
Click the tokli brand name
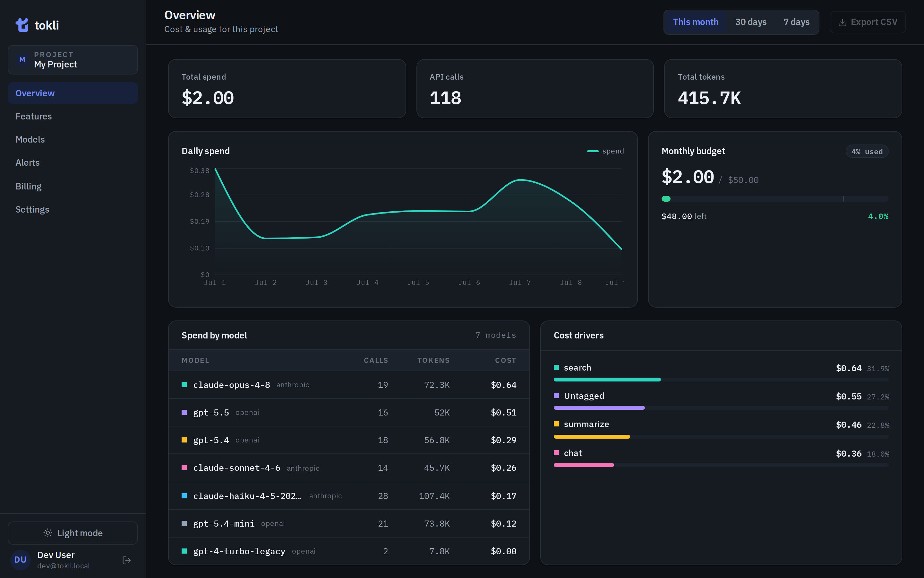click(47, 25)
